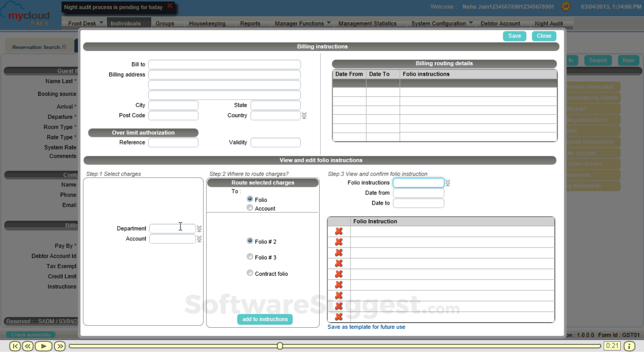This screenshot has width=644, height=354.
Task: Click the gear icon beside the username
Action: click(x=566, y=7)
